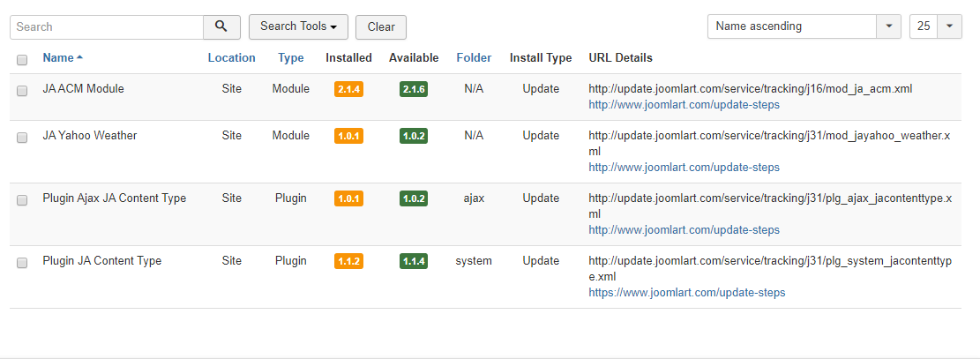980x359 pixels.
Task: Click the magnifying glass search button
Action: point(221,26)
